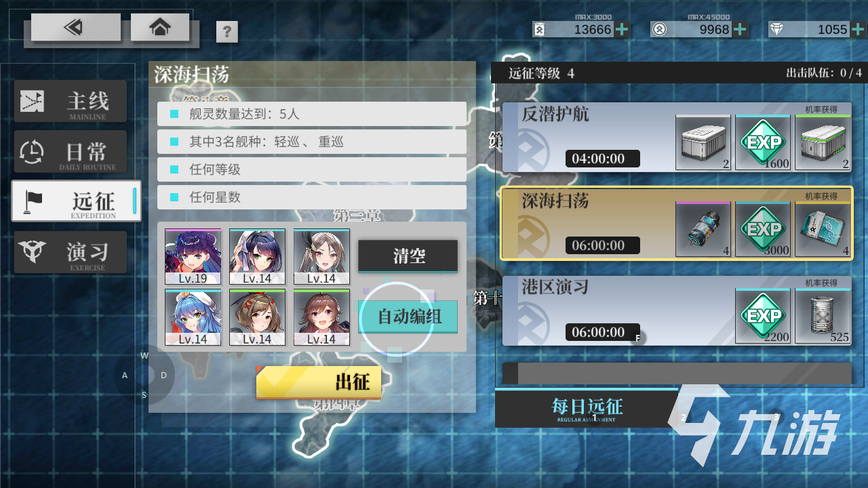Screen dimensions: 868x488
Task: Open help with the question mark icon
Action: (227, 32)
